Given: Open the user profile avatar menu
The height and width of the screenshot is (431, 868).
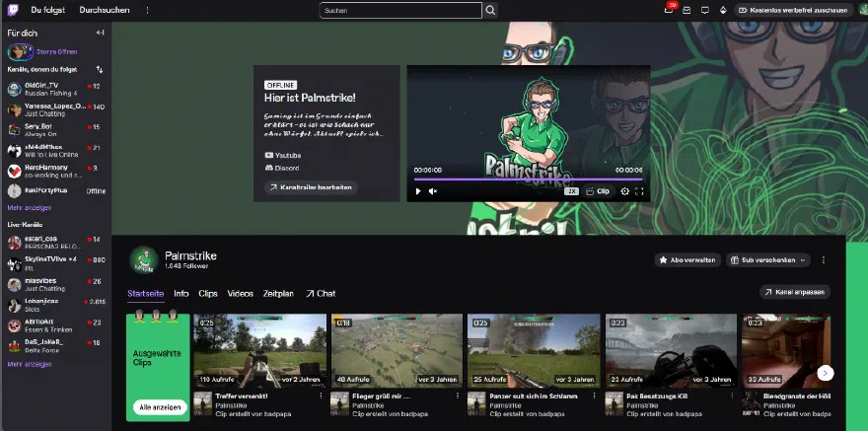Looking at the screenshot, I should click(863, 10).
